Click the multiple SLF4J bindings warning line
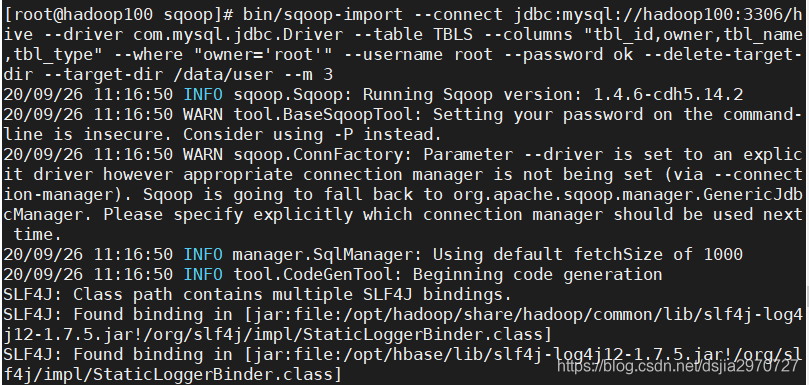Screen dimensions: 809x385 pyautogui.click(x=257, y=295)
